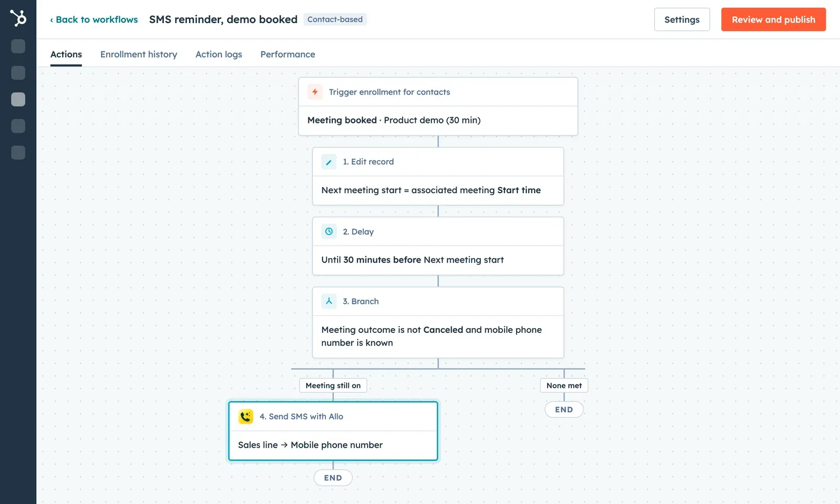Screen dimensions: 840x504
Task: Open the first sidebar navigation icon
Action: (18, 46)
